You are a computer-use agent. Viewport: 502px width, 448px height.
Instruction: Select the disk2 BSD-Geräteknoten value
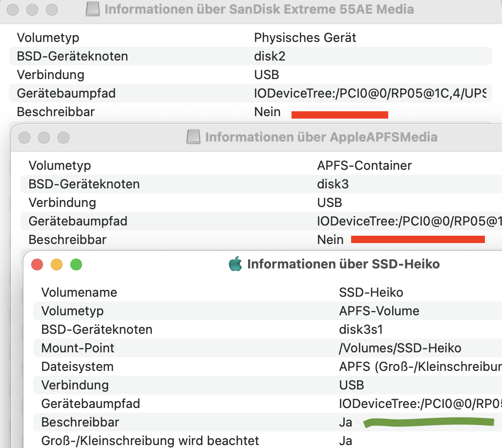270,56
